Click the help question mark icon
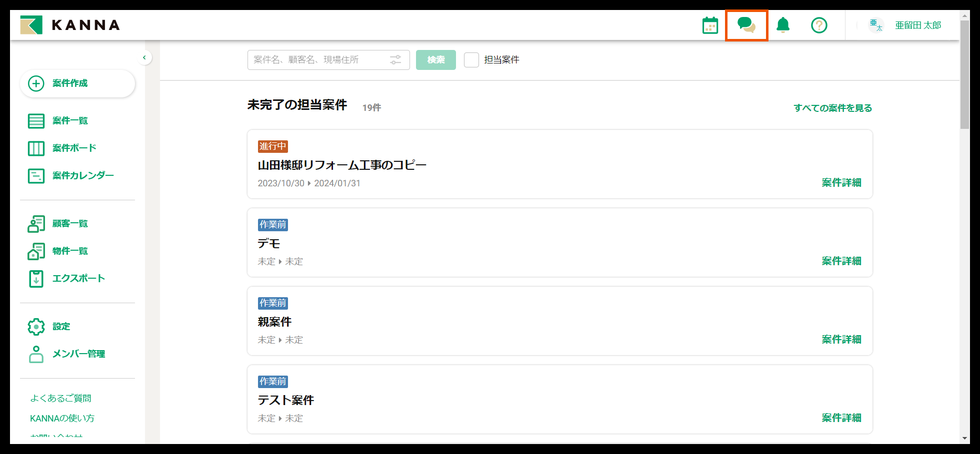 coord(819,25)
